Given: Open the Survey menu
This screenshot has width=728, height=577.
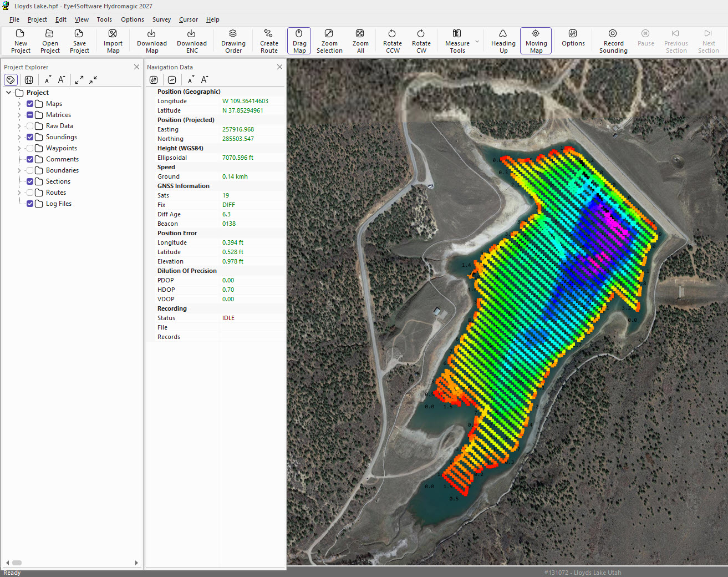Looking at the screenshot, I should tap(161, 19).
